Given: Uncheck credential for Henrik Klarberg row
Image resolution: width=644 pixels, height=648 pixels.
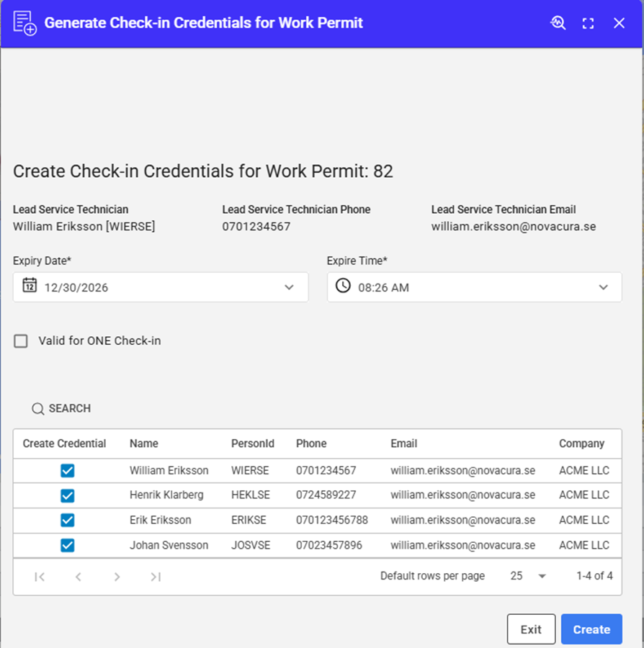Looking at the screenshot, I should (x=67, y=495).
